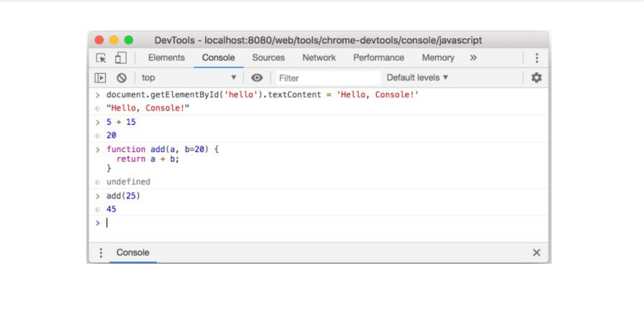Expand the top JavaScript context dropdown
This screenshot has height=309, width=644.
coord(189,78)
